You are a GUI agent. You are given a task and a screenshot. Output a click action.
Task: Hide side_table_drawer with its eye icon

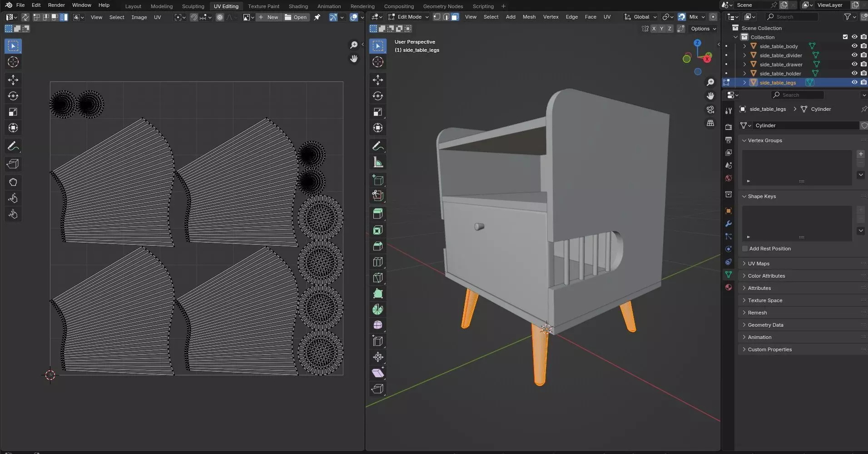coord(854,64)
